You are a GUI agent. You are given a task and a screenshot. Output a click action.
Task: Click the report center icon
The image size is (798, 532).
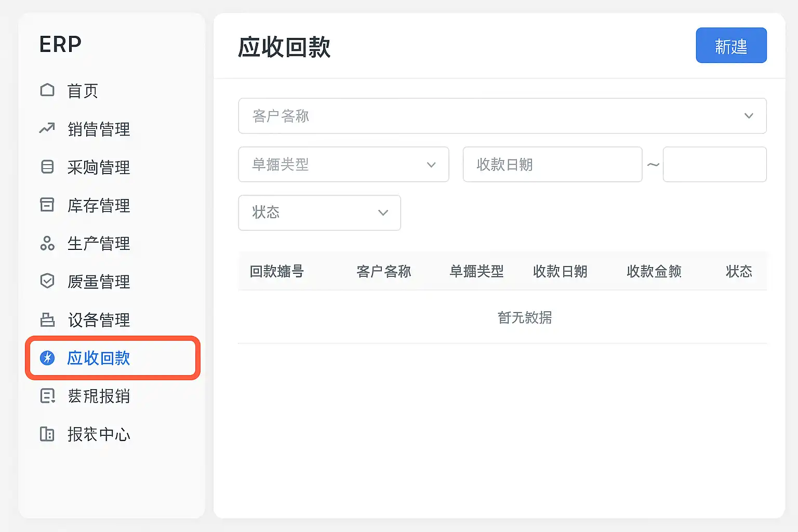(x=47, y=434)
